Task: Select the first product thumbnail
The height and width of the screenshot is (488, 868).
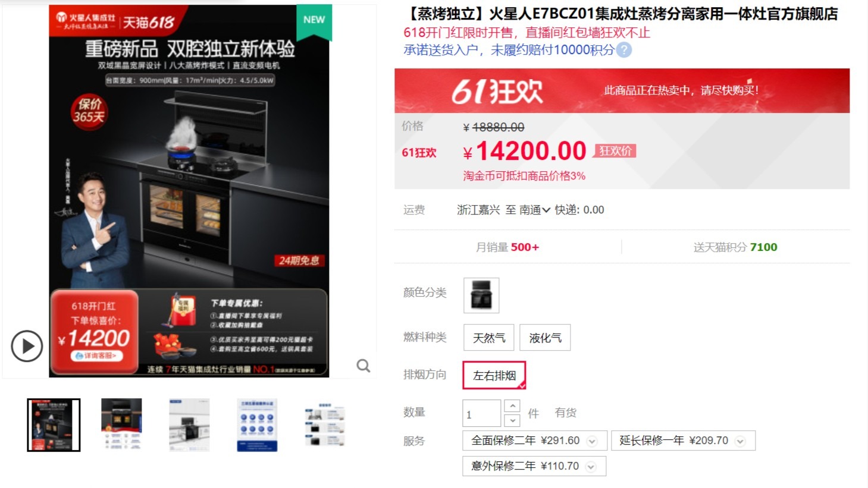Action: [x=54, y=425]
